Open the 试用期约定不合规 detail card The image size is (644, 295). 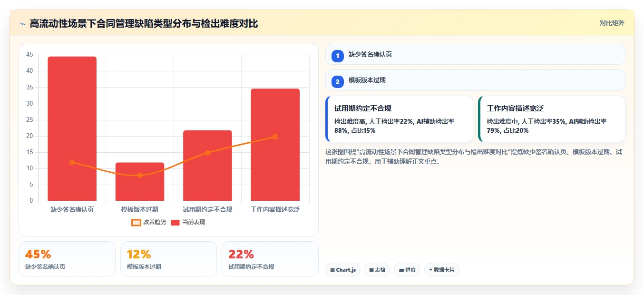coord(399,119)
